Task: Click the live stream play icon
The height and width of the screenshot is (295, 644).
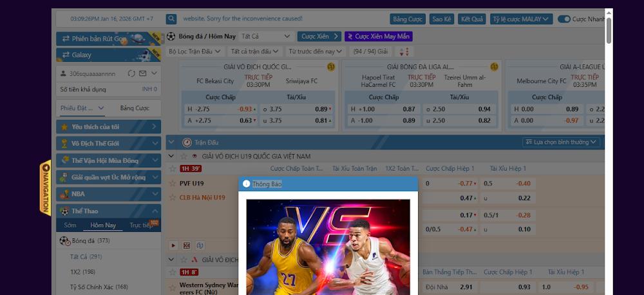Action: [173, 245]
